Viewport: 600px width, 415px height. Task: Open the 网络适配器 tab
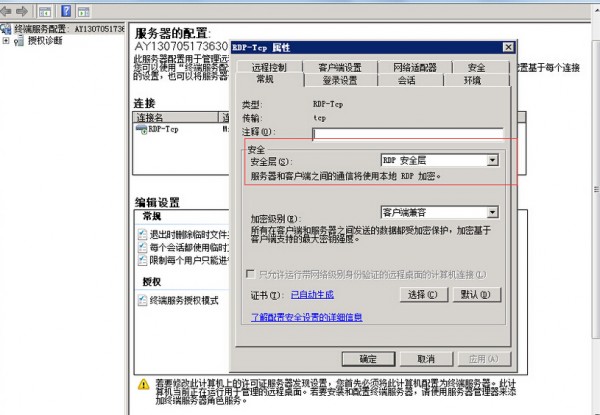point(407,67)
